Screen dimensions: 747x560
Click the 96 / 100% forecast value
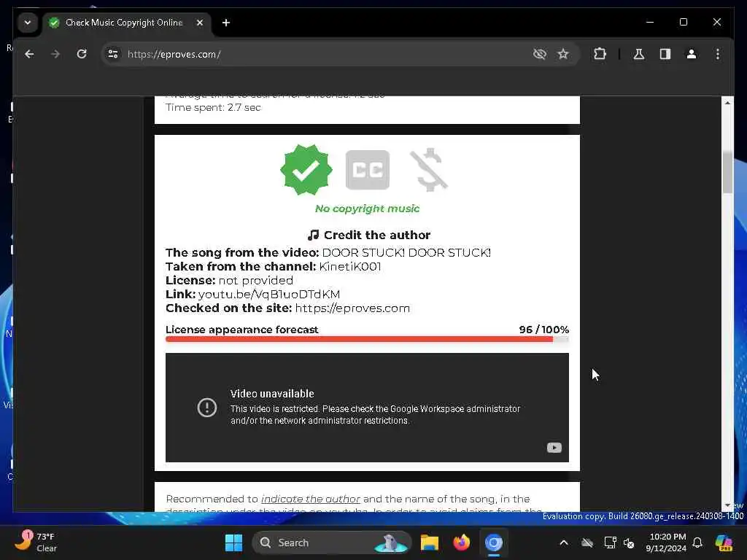point(543,330)
